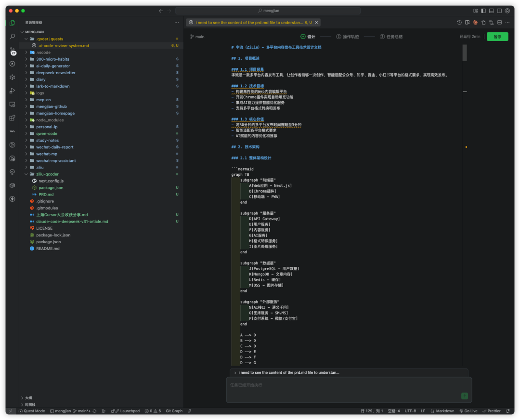Expand the 大纲 outline section

[x=28, y=398]
